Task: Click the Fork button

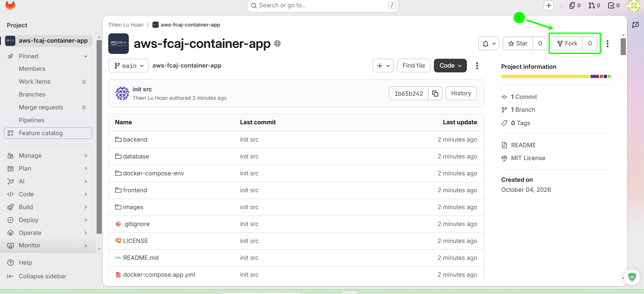Action: pyautogui.click(x=567, y=43)
